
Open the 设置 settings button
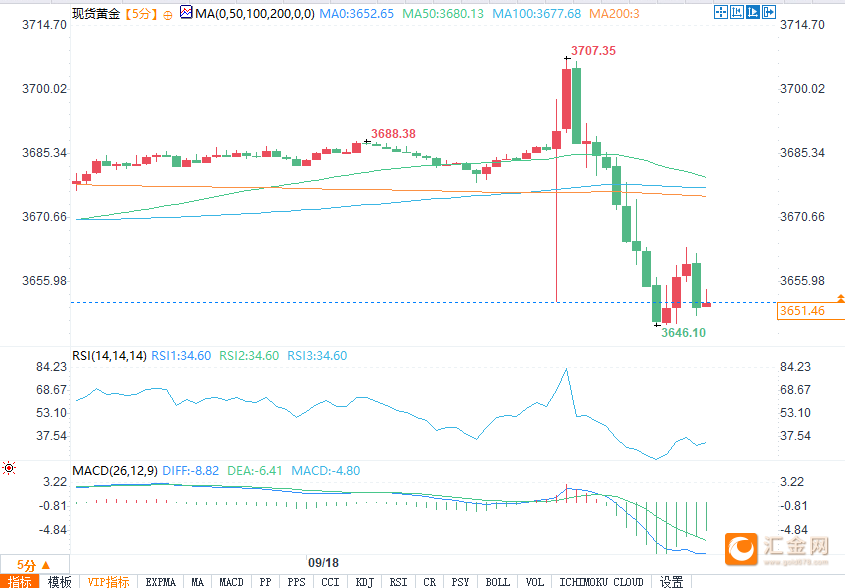pyautogui.click(x=671, y=582)
